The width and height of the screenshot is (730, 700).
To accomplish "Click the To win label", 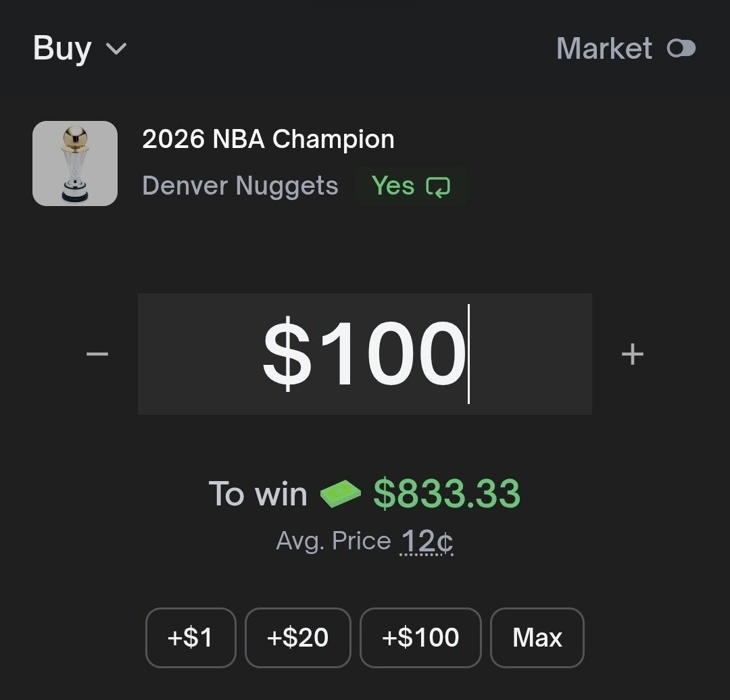I will 258,494.
